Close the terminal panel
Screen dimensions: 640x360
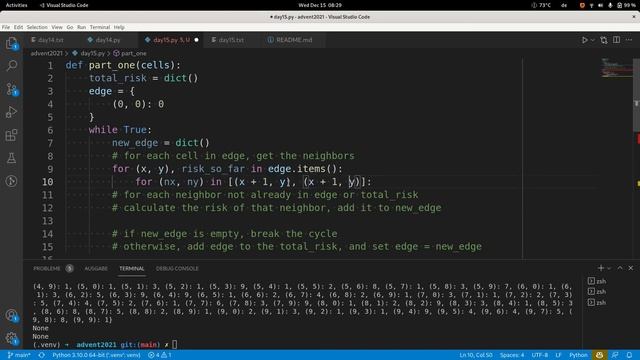pos(631,268)
